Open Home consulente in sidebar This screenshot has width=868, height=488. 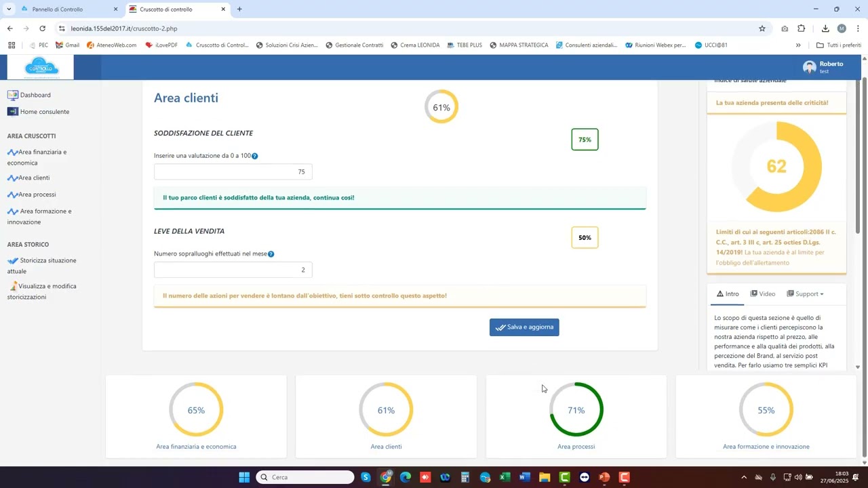(44, 112)
